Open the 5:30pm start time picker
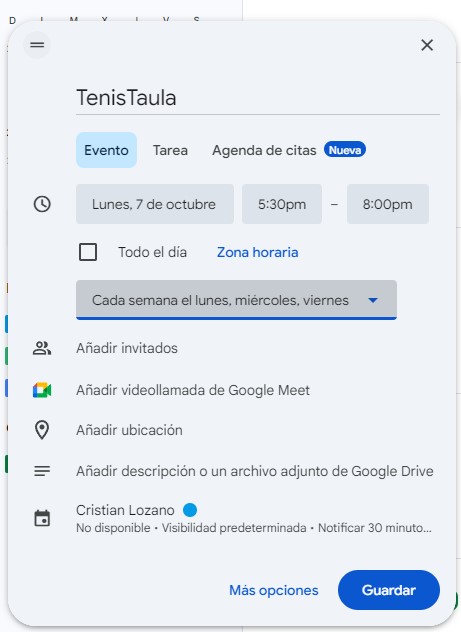 click(x=282, y=204)
